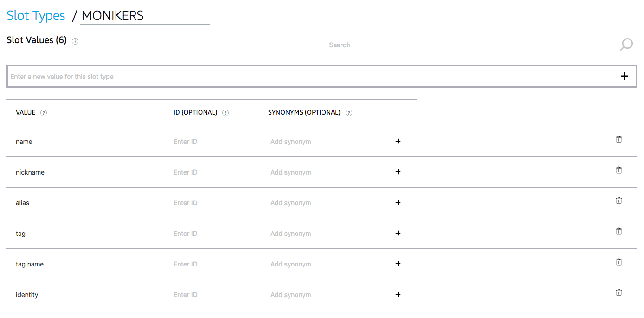This screenshot has height=318, width=644.
Task: Click the new slot value input box
Action: coord(311,77)
